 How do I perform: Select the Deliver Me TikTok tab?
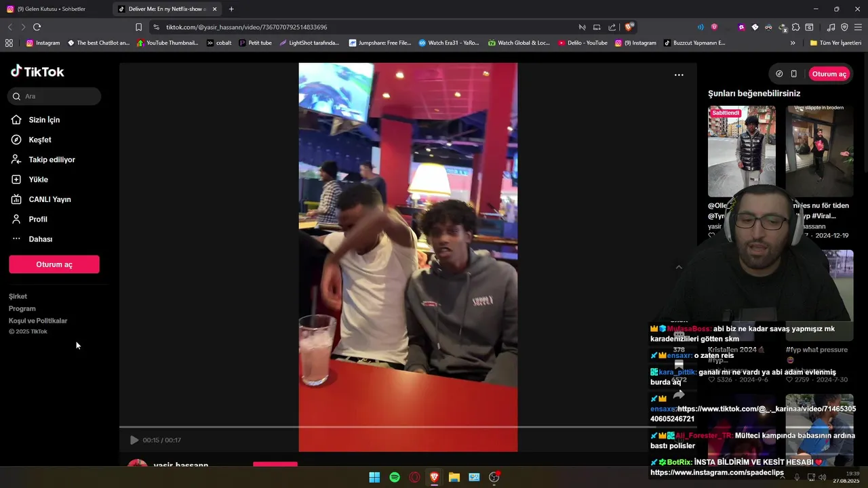166,9
